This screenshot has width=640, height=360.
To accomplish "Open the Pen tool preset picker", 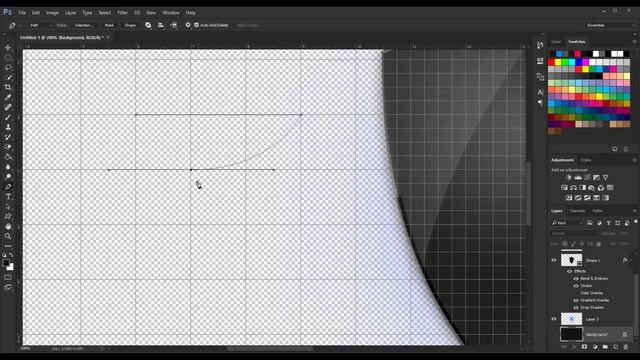I will point(14,25).
